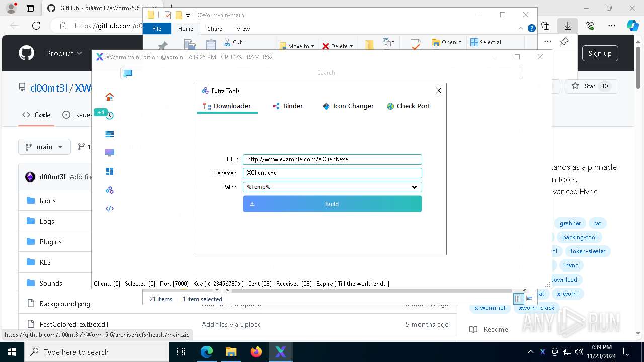Refresh the Edge browser page
Screen dimensions: 644x362
36,26
